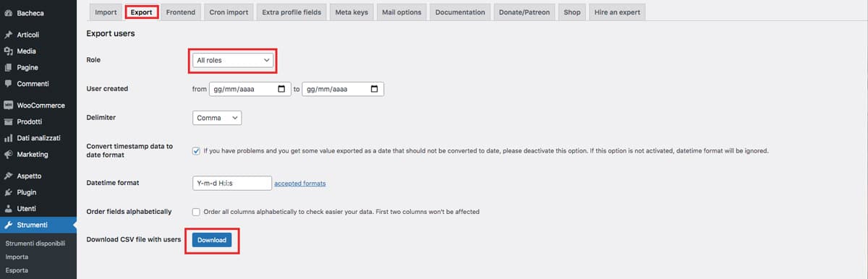Click the Dati analizzati chart icon

point(8,138)
